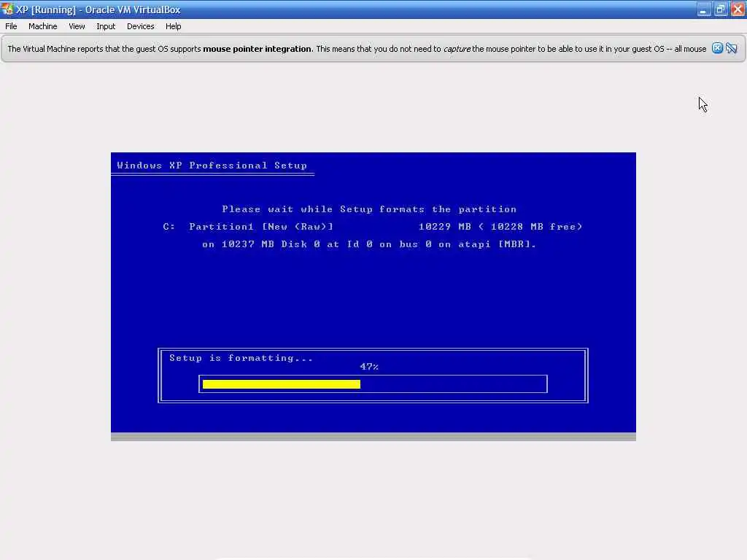Click the VirtualBox title bar app icon
Image resolution: width=747 pixels, height=560 pixels.
(x=7, y=9)
